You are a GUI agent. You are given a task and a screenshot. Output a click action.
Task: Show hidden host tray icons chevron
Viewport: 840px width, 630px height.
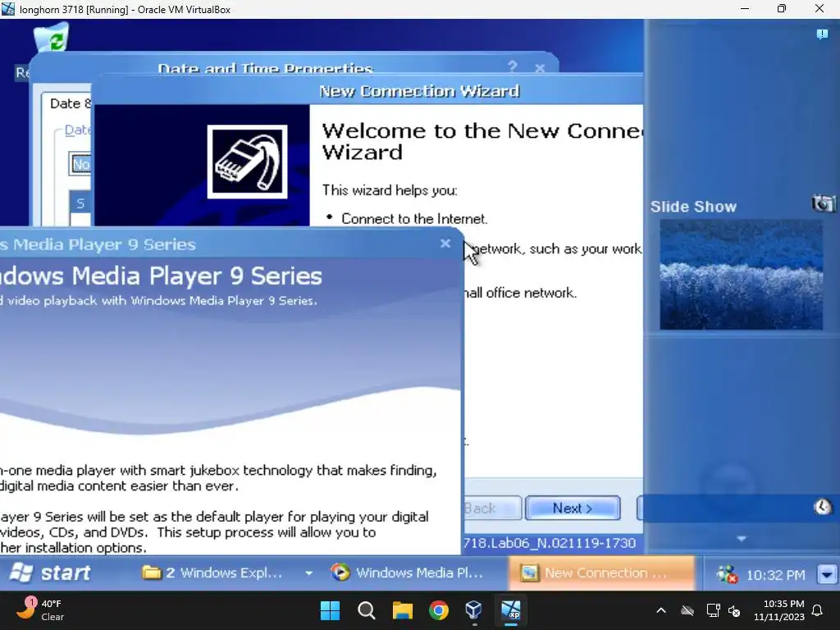[661, 610]
